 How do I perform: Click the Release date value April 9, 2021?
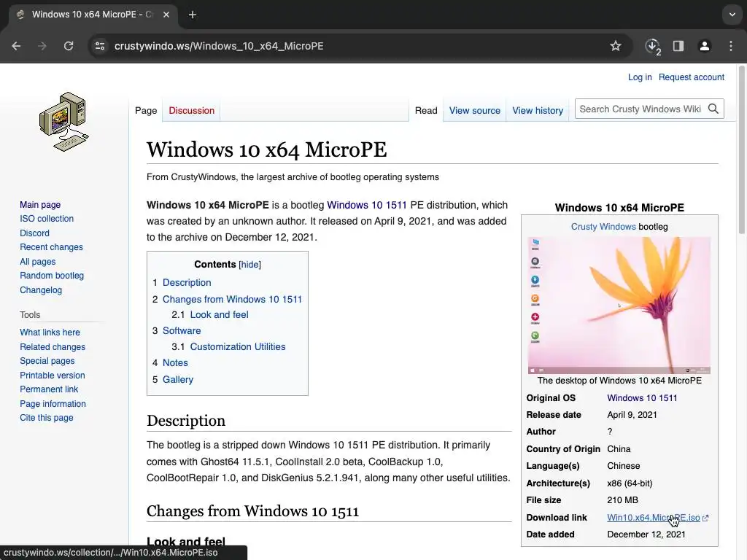[632, 415]
